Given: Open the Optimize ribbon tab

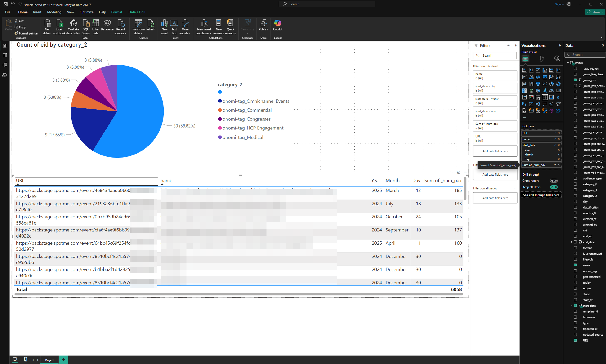Looking at the screenshot, I should pyautogui.click(x=86, y=12).
